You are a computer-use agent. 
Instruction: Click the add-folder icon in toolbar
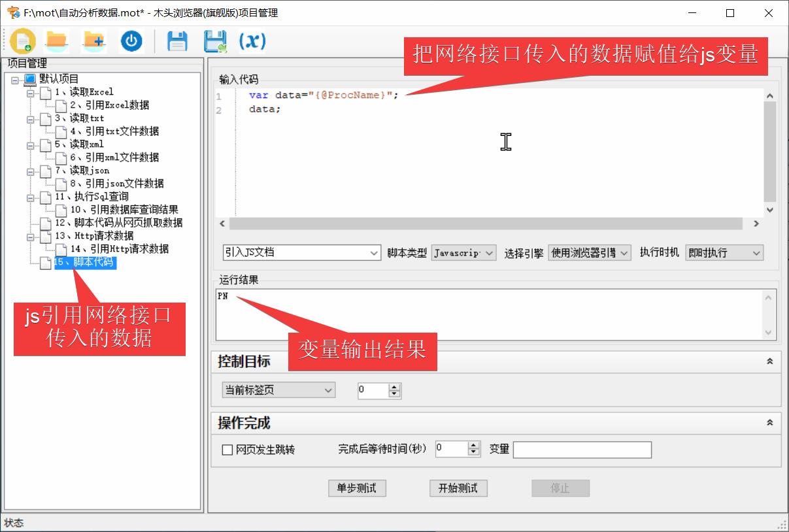tap(94, 40)
